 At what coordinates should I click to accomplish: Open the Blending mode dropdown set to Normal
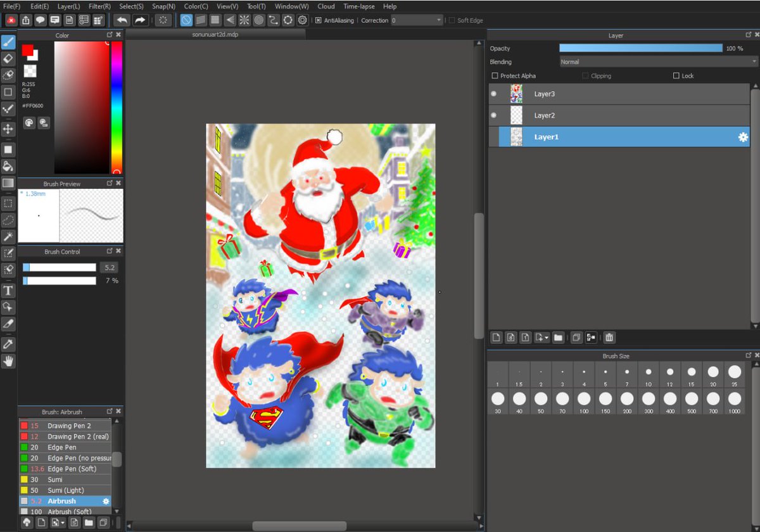click(659, 62)
